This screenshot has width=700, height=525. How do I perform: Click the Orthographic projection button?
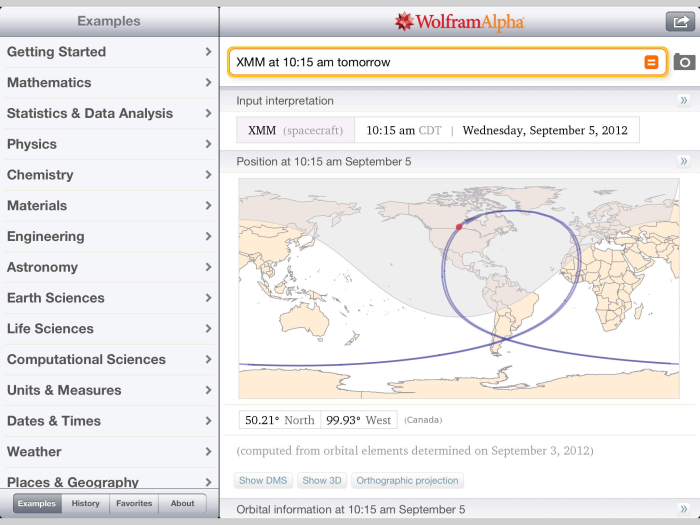click(407, 480)
